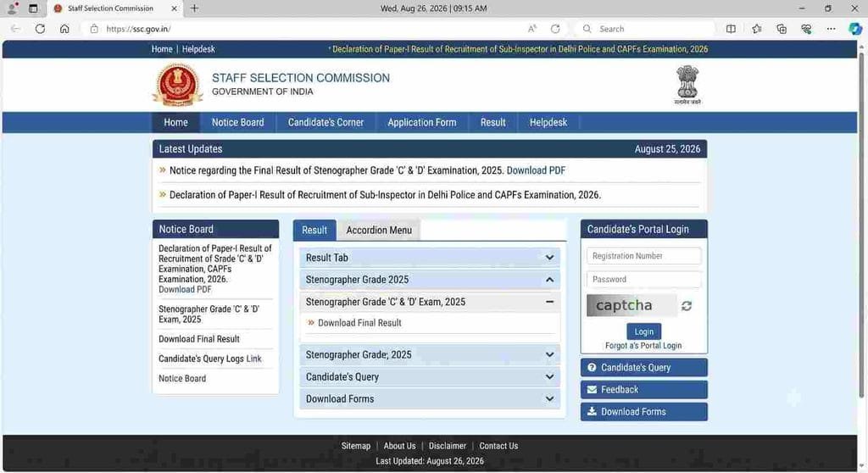Open the Favorites star icon
Screen dimensions: 868x473
[756, 29]
